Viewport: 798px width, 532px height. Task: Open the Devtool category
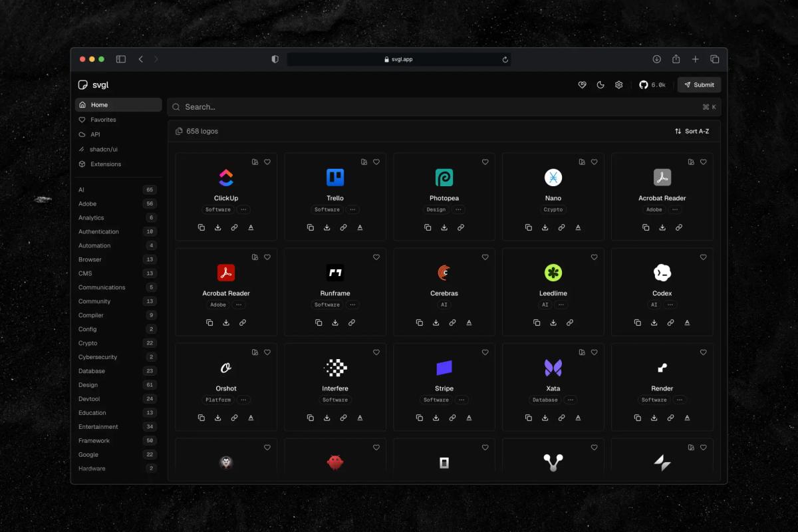[117, 399]
